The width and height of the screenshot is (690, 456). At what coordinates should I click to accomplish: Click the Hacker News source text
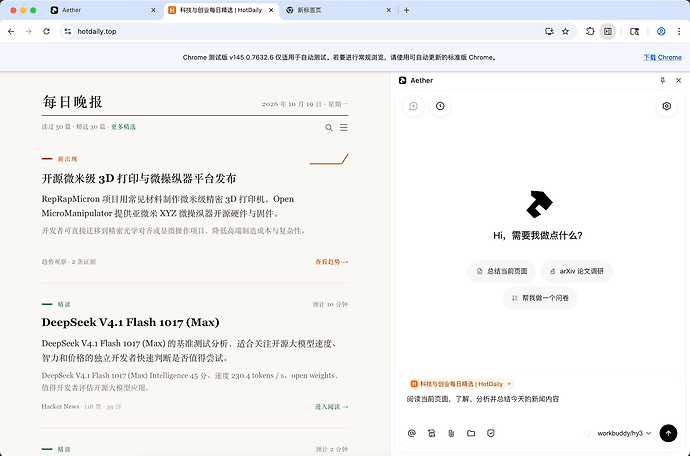pos(60,407)
